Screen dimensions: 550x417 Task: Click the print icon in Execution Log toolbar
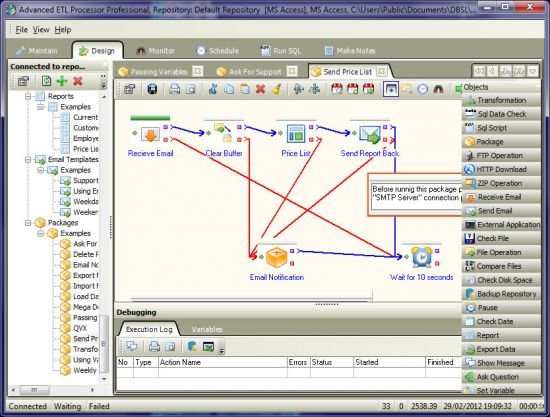tap(154, 347)
